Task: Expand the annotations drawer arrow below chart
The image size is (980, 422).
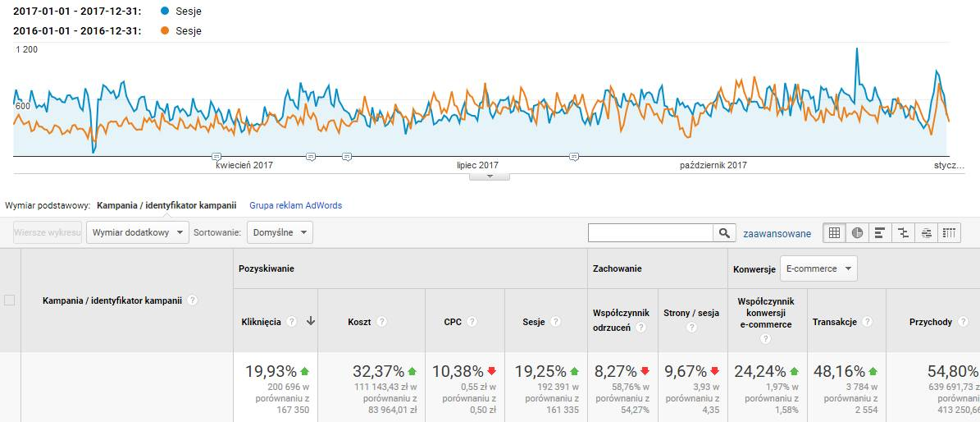Action: pyautogui.click(x=490, y=176)
